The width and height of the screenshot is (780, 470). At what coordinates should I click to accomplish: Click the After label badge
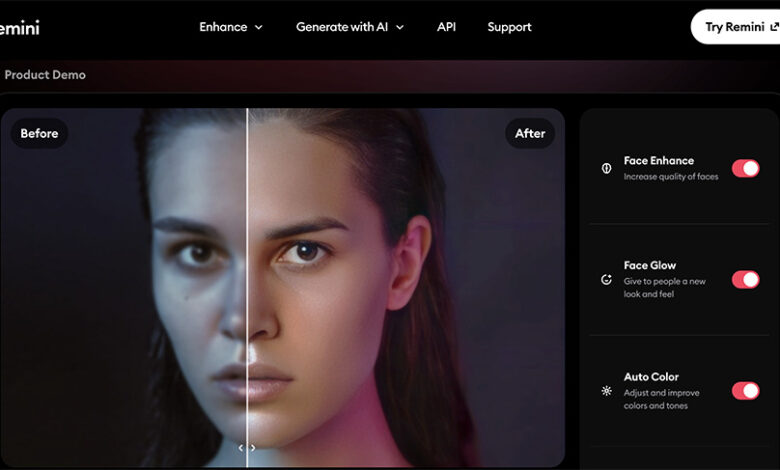pos(530,133)
